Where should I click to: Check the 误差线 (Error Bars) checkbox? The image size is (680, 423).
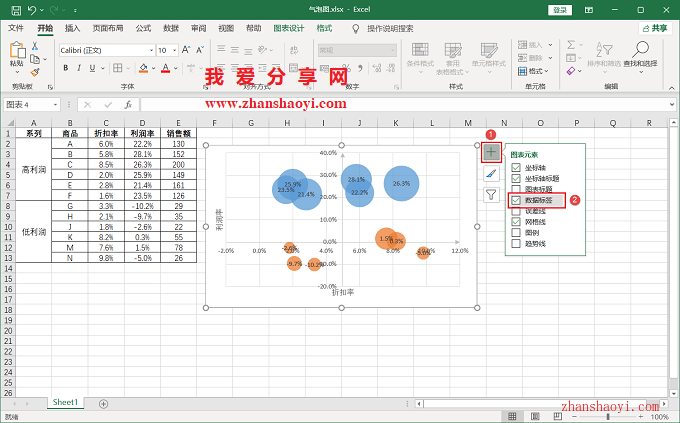516,211
